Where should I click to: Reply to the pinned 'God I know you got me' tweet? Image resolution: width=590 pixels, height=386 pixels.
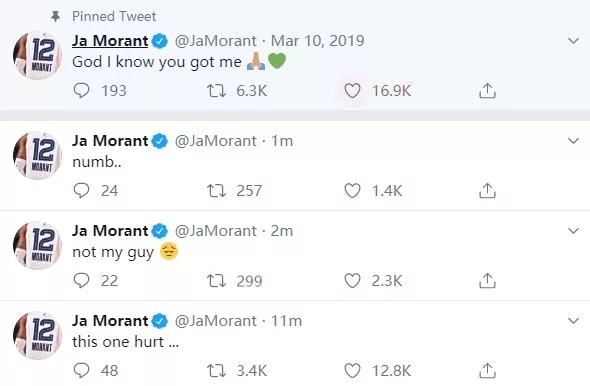click(x=81, y=91)
